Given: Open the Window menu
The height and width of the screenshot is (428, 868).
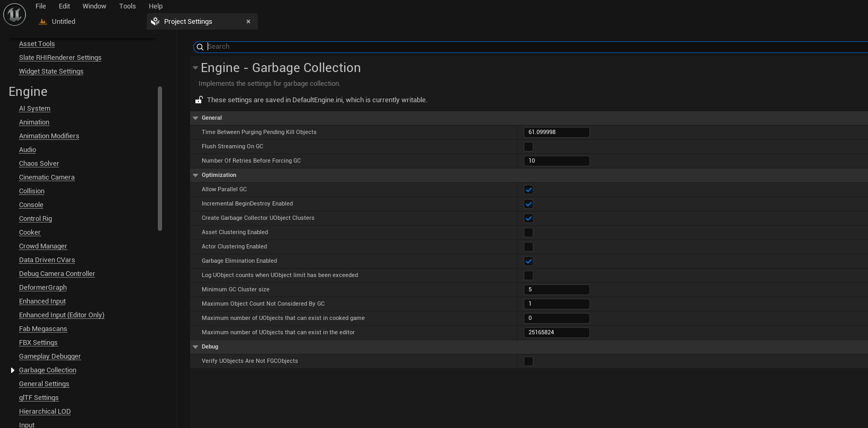Looking at the screenshot, I should [94, 6].
